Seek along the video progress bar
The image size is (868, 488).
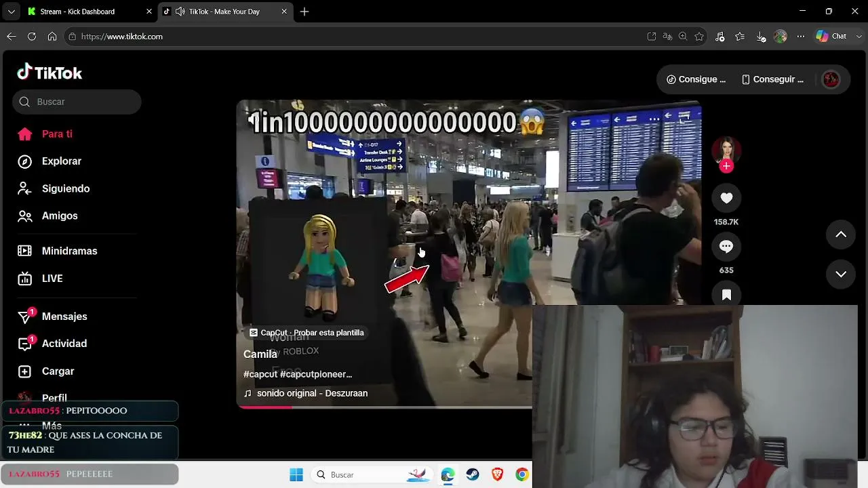click(x=384, y=407)
